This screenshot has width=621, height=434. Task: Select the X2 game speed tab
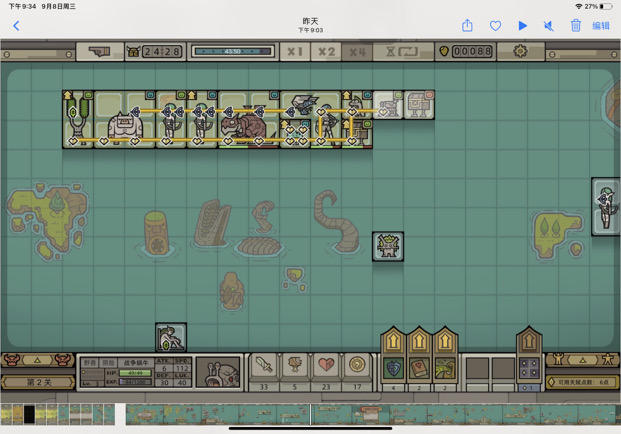point(326,51)
